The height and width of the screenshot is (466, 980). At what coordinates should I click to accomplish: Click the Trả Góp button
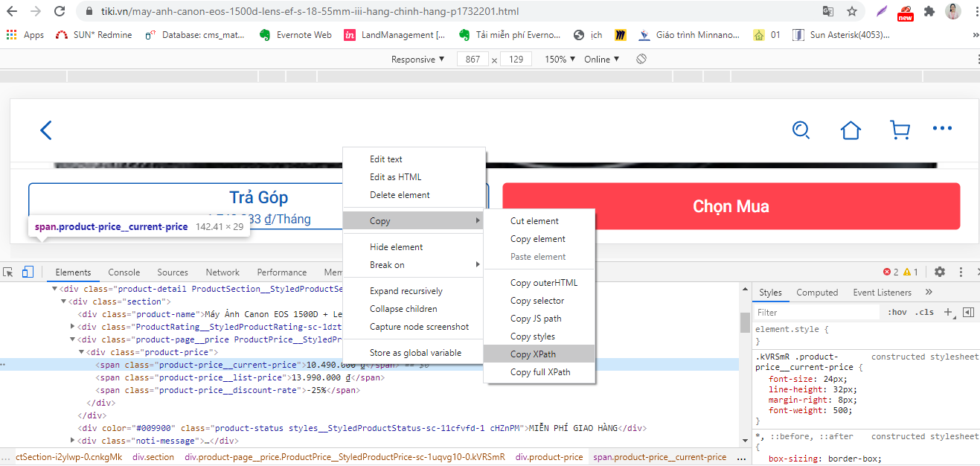pyautogui.click(x=258, y=206)
